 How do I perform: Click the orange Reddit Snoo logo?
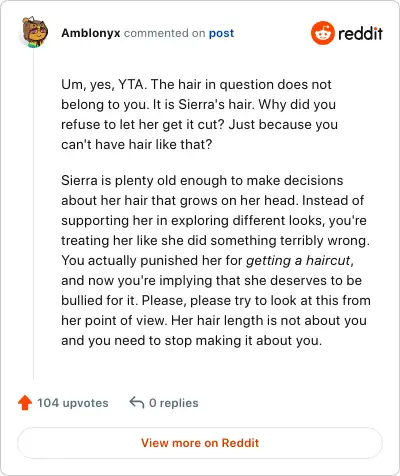tap(323, 33)
